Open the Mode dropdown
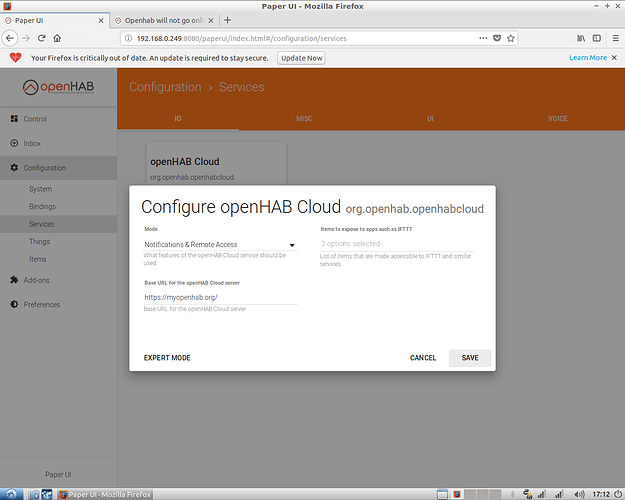The width and height of the screenshot is (625, 500). coord(220,244)
